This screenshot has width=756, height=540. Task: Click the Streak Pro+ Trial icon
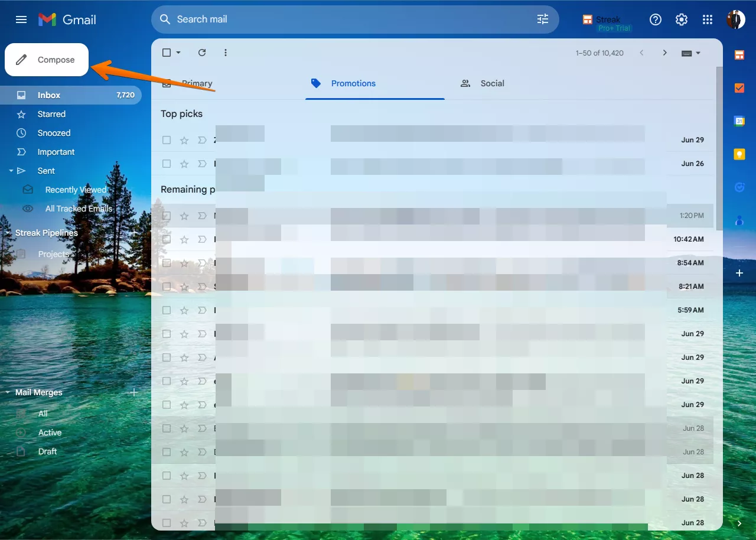[588, 19]
